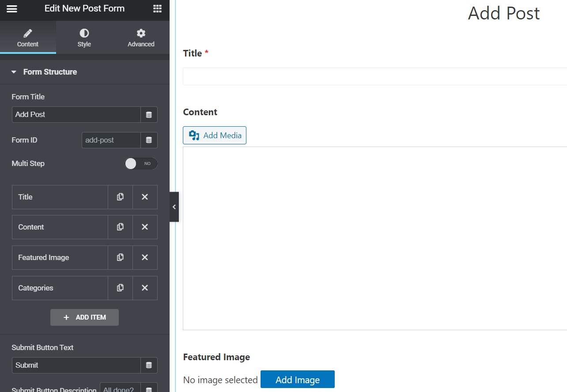The height and width of the screenshot is (392, 567).
Task: Duplicate the Featured Image form item
Action: (120, 257)
